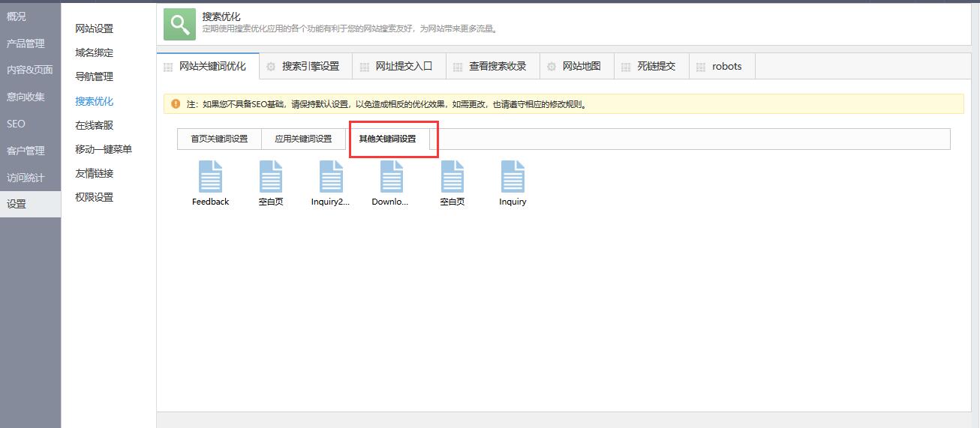This screenshot has width=980, height=428.
Task: Open 导航管理 settings link
Action: tap(95, 76)
